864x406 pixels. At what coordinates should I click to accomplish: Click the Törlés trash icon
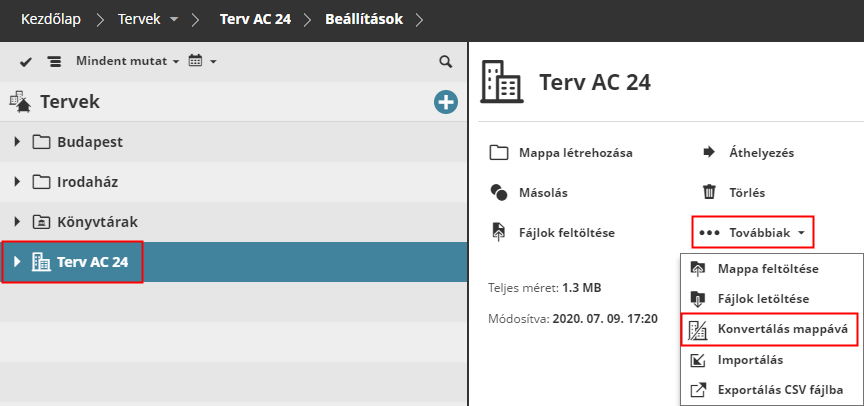(x=709, y=193)
